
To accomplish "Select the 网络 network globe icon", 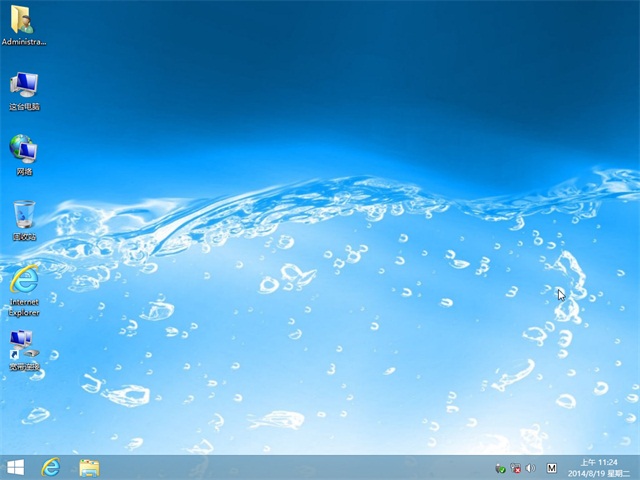I will (x=23, y=150).
